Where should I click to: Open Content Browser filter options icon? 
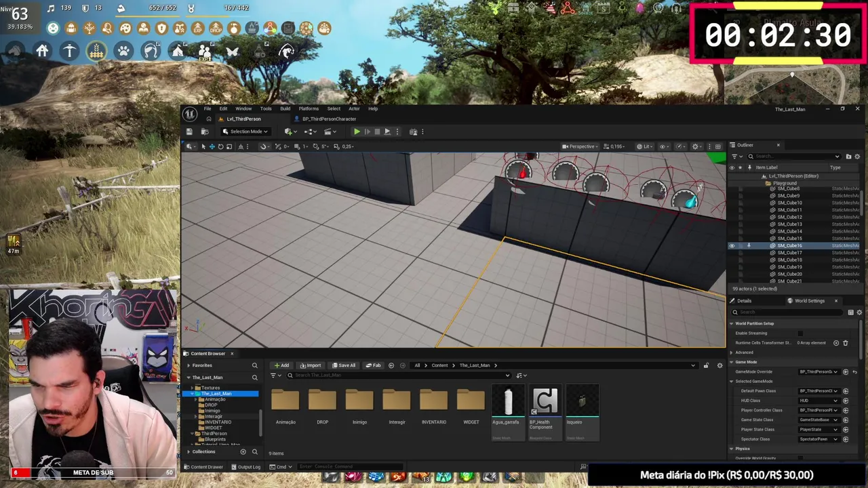click(x=274, y=375)
